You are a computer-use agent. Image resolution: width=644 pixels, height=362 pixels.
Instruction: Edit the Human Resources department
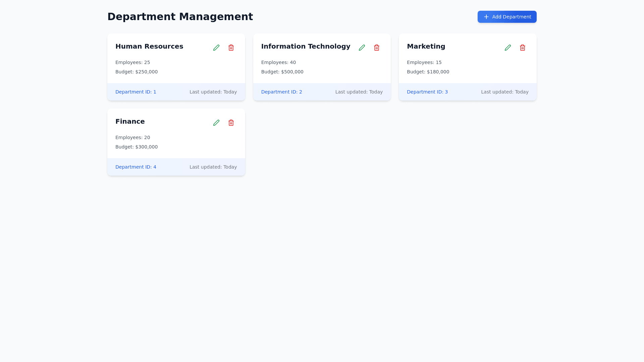(216, 48)
